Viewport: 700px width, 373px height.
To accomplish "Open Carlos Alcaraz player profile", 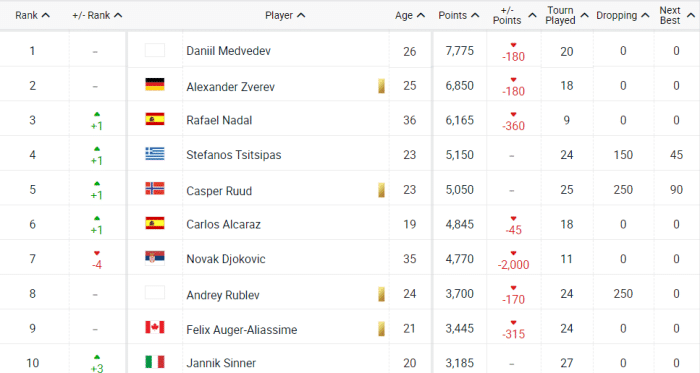I will coord(223,224).
